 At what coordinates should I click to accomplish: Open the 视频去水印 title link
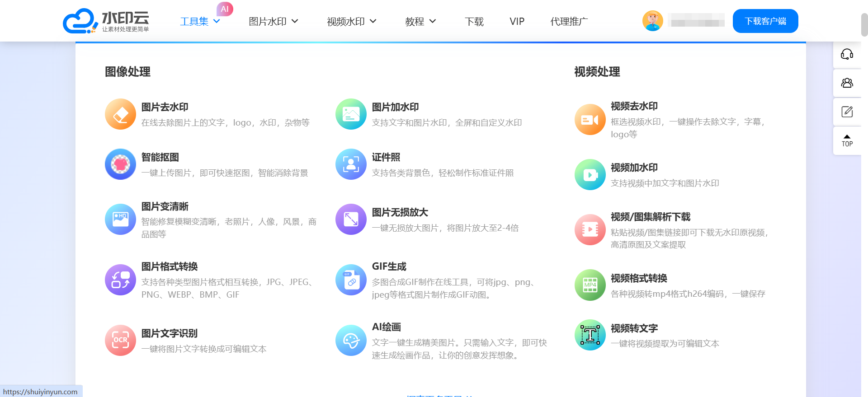coord(634,106)
